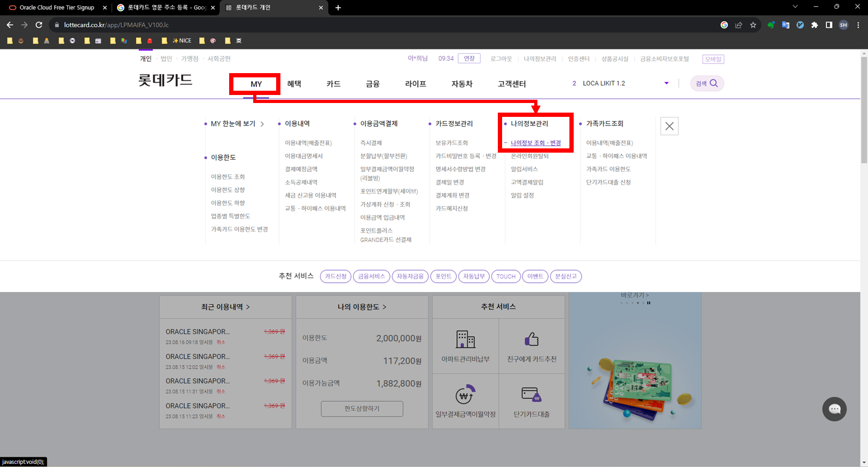Click the blue circular extension icon

point(800,25)
